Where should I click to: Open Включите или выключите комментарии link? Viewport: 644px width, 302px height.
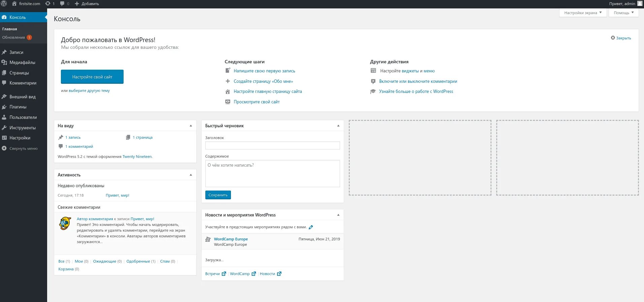click(418, 81)
